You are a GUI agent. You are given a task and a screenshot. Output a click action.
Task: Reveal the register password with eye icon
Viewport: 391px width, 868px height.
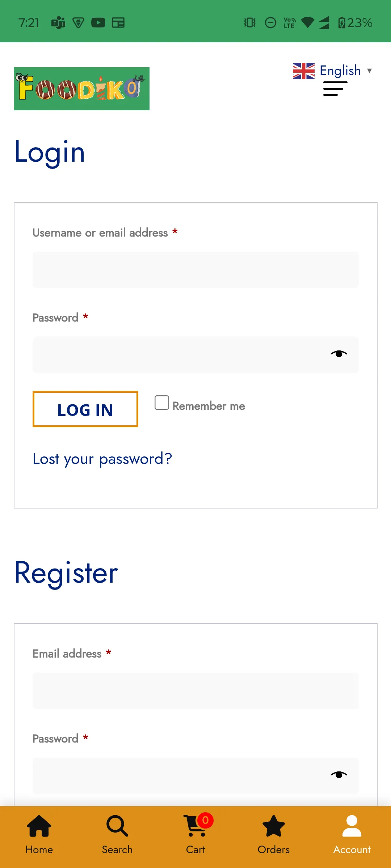339,775
